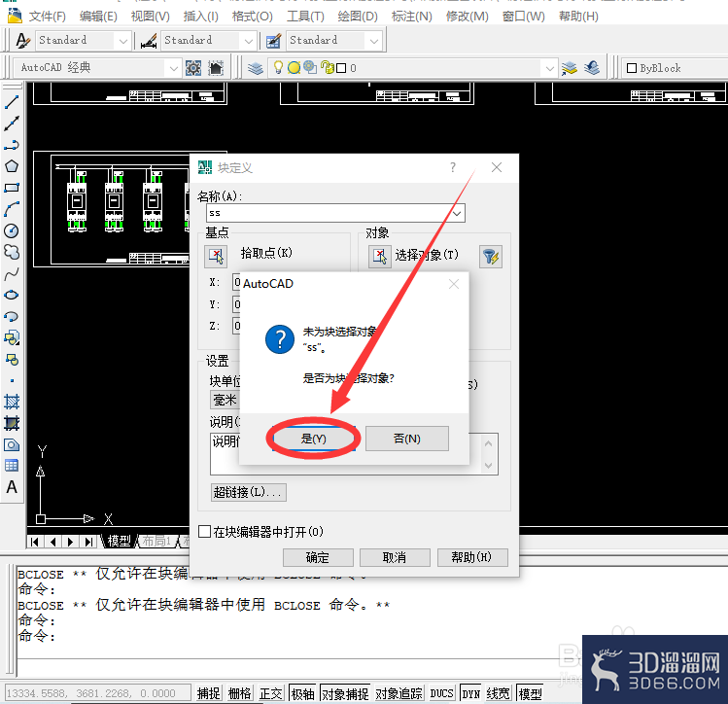Toggle Grid display in status bar
The height and width of the screenshot is (704, 728).
coord(239,693)
